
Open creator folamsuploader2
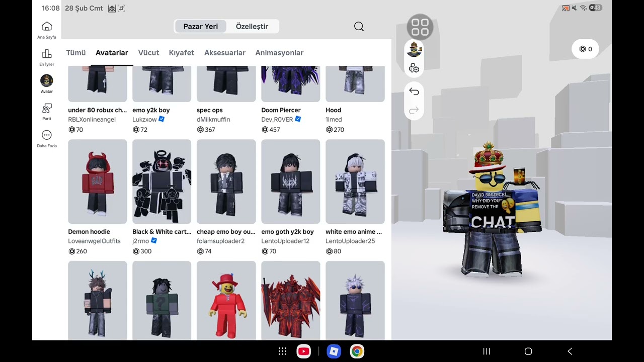coord(221,241)
